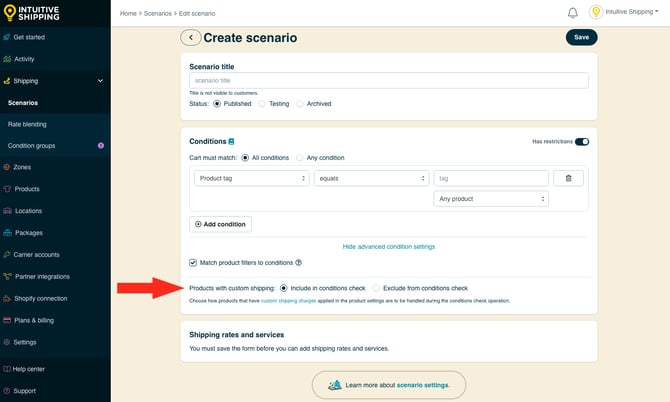Go back using the arrow button
670x402 pixels.
[191, 38]
